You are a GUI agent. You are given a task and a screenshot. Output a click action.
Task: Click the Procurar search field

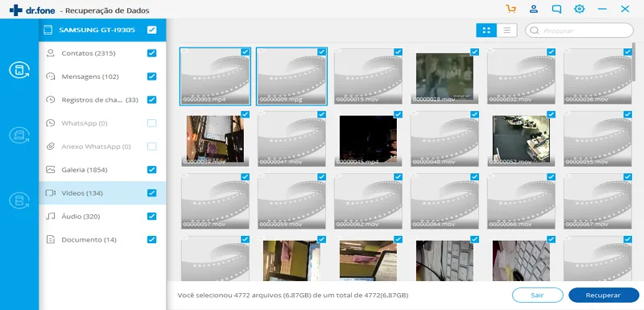[x=579, y=31]
